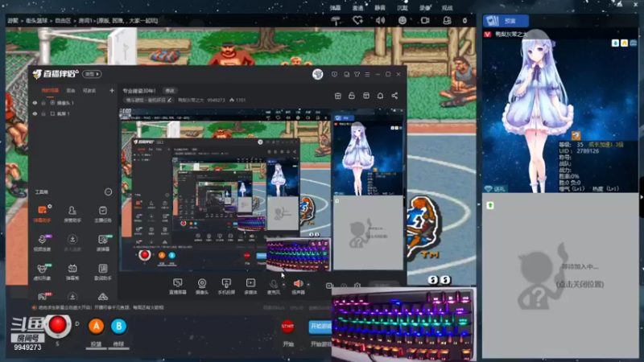This screenshot has width=644, height=362.
Task: Open the hamburger menu in 直播伴侣 title bar
Action: 367,74
